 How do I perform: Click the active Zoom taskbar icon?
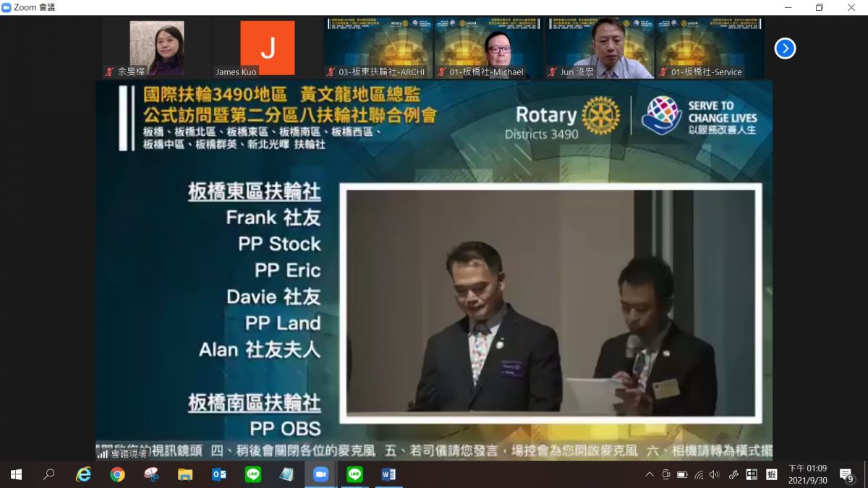tap(320, 474)
